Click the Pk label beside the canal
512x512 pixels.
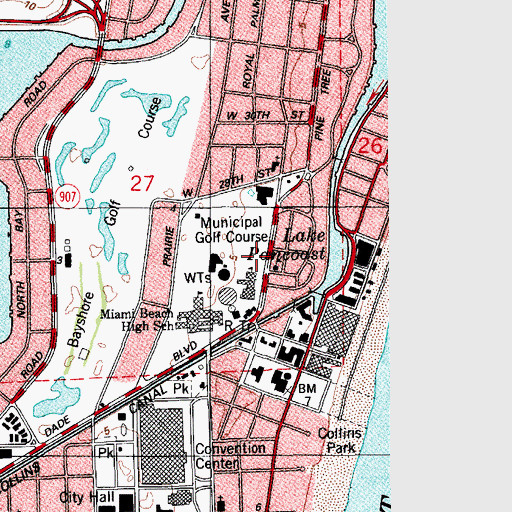pos(181,388)
